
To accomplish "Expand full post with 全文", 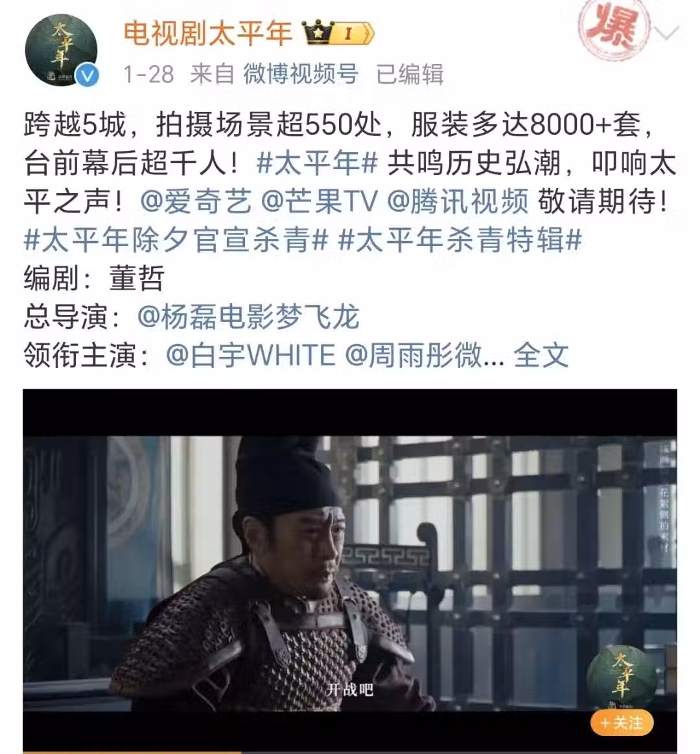I will click(541, 356).
